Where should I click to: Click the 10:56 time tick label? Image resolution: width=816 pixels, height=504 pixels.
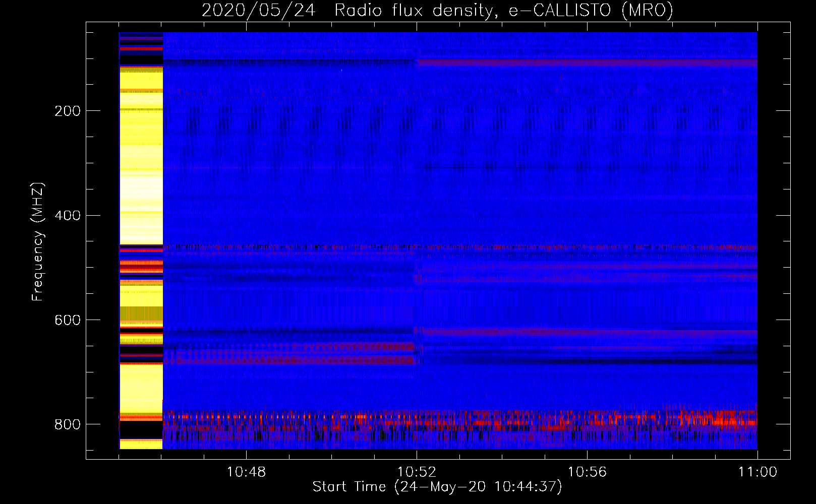(587, 472)
